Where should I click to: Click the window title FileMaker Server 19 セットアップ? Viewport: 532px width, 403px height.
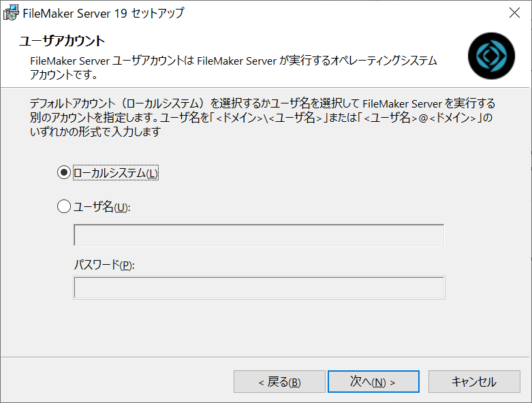tap(104, 12)
